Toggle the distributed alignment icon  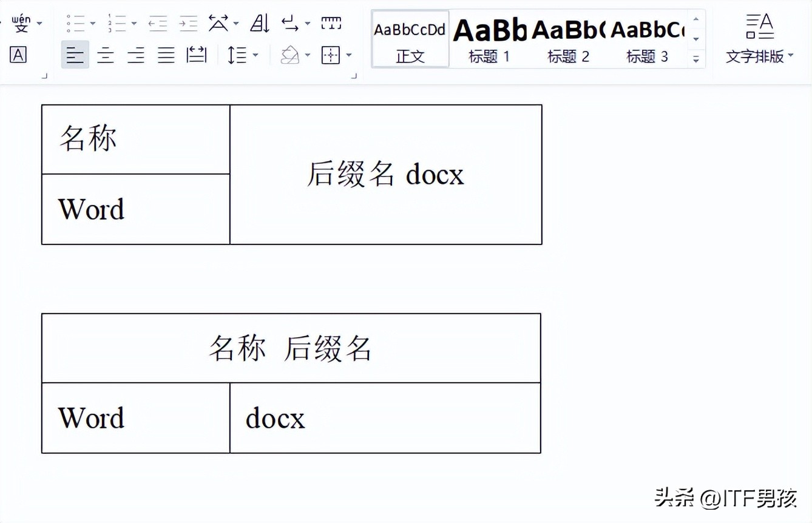coord(195,55)
